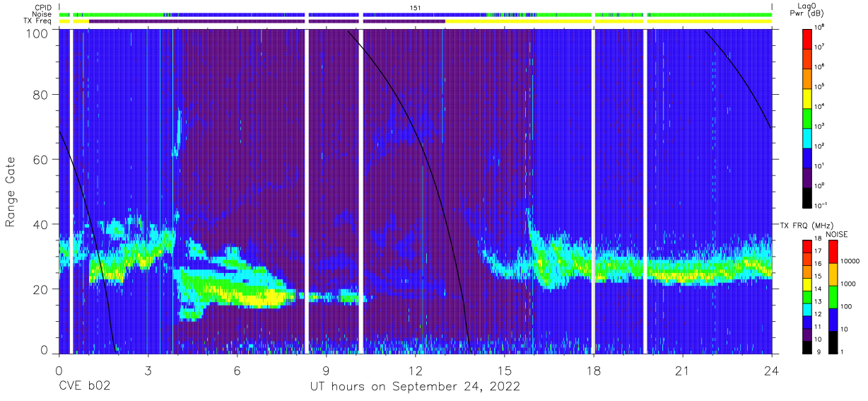The image size is (868, 401).
Task: Click the '20' range gate tick label
Action: [41, 289]
